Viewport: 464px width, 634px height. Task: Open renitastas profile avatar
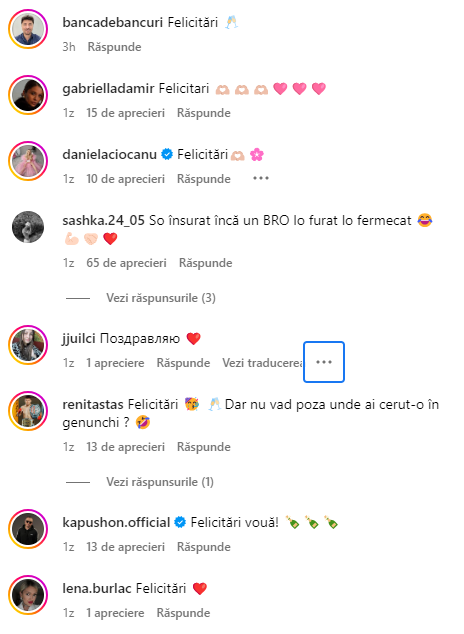coord(28,411)
